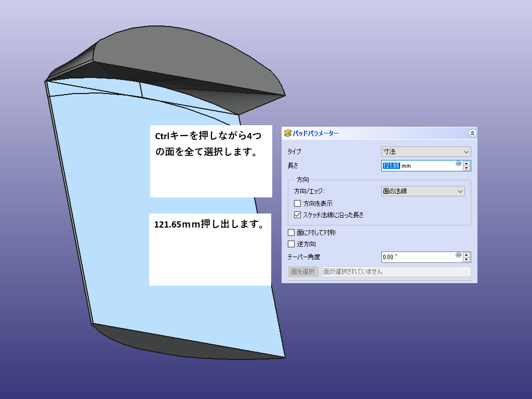Enable the 面に対して対称 checkbox

[291, 233]
